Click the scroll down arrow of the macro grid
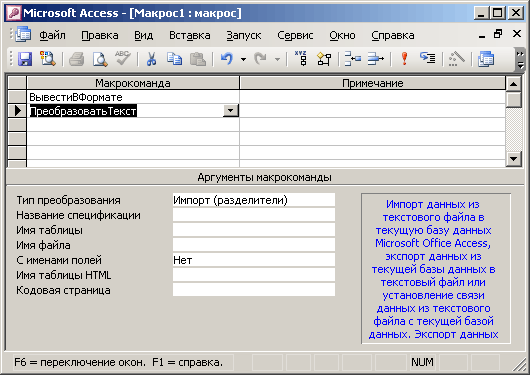Viewport: 530px width, 375px height. point(513,159)
